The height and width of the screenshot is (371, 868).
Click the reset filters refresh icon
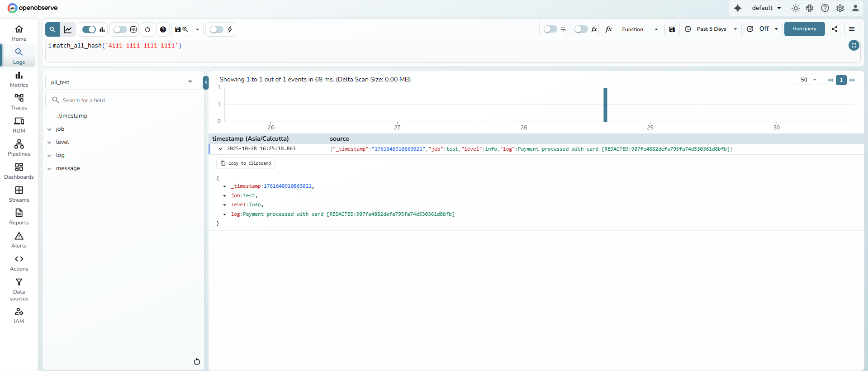point(147,29)
